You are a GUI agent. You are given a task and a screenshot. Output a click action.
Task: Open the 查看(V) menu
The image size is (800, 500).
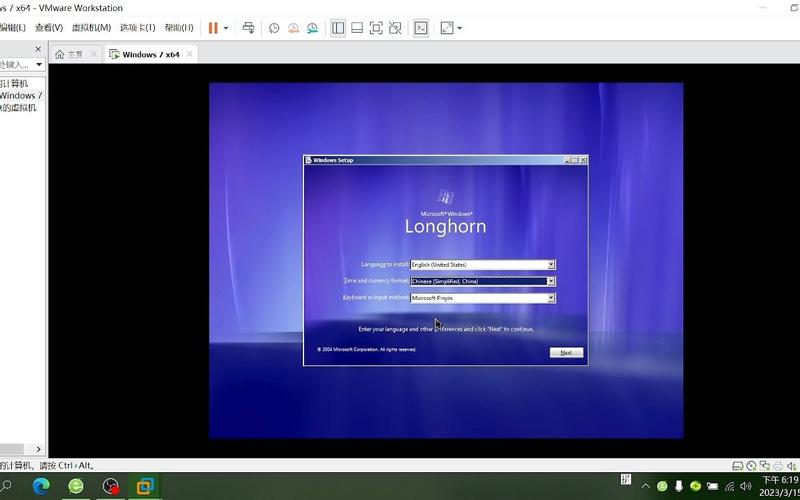(x=49, y=28)
